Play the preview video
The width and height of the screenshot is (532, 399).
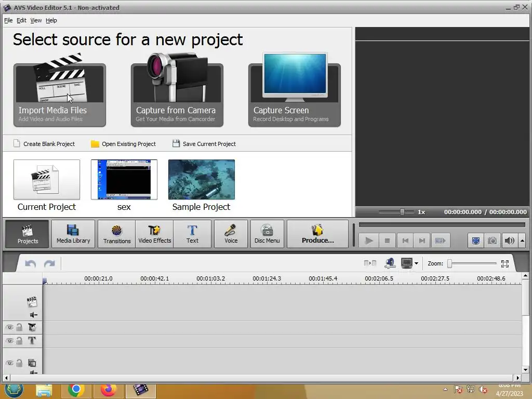click(x=369, y=241)
